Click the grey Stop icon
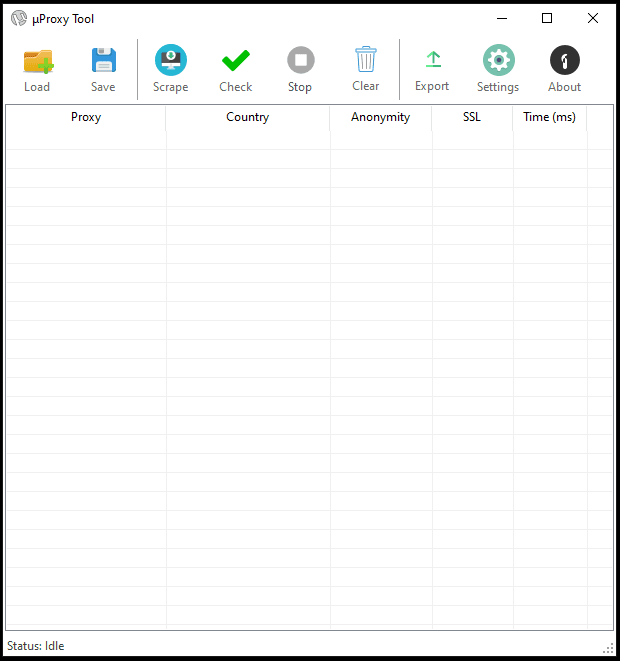The image size is (620, 661). tap(301, 60)
